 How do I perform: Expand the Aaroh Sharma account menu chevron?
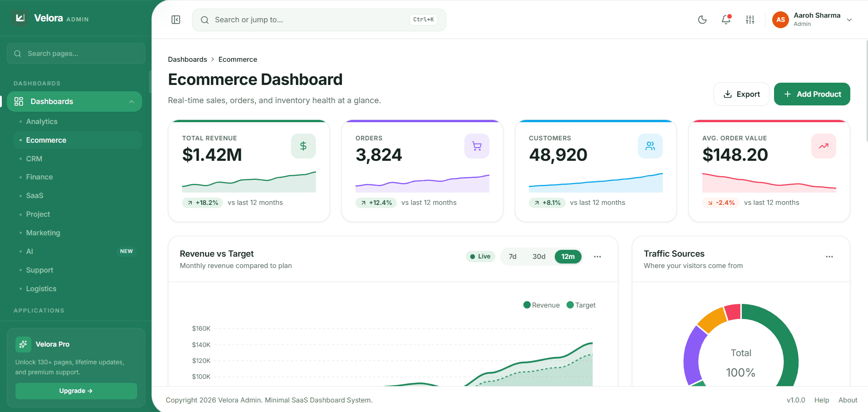[849, 20]
